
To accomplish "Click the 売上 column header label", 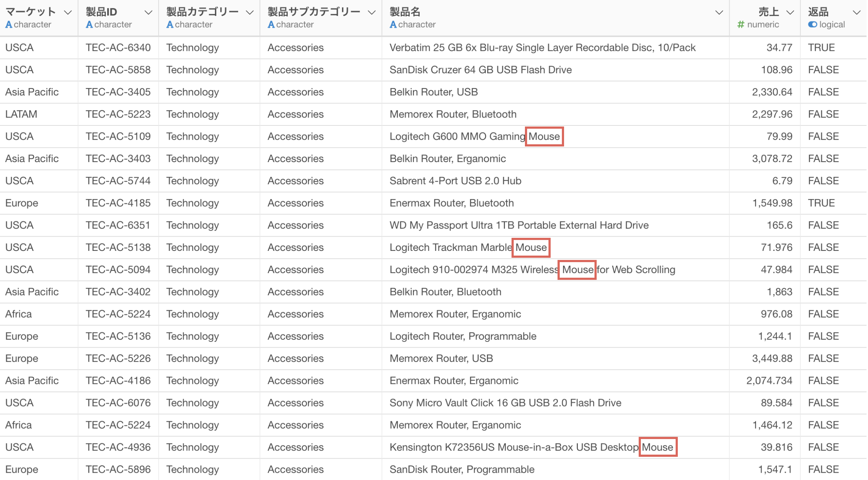I will 768,12.
